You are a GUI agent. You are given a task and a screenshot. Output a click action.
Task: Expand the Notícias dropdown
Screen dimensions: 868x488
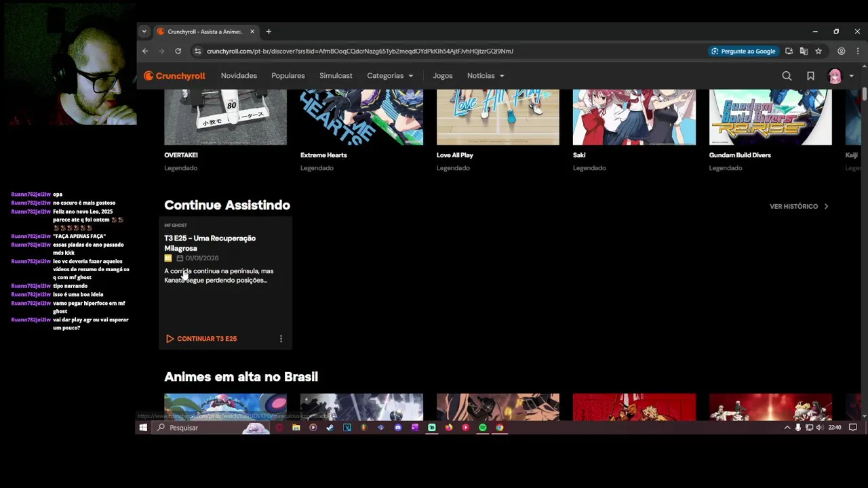486,76
